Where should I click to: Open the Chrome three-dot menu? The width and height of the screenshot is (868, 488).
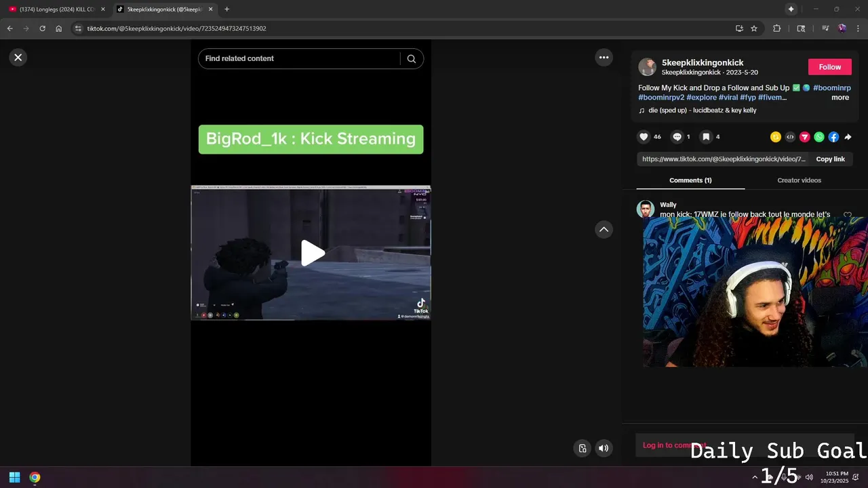858,28
